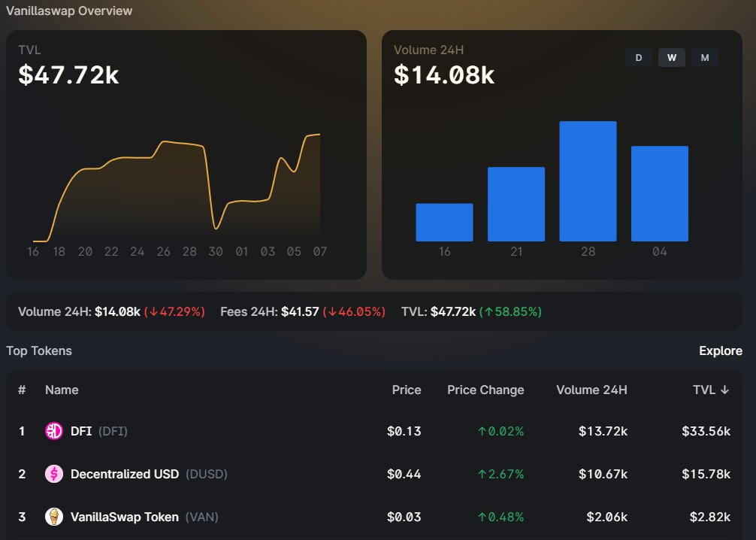Click the volume bar for week 16

445,223
